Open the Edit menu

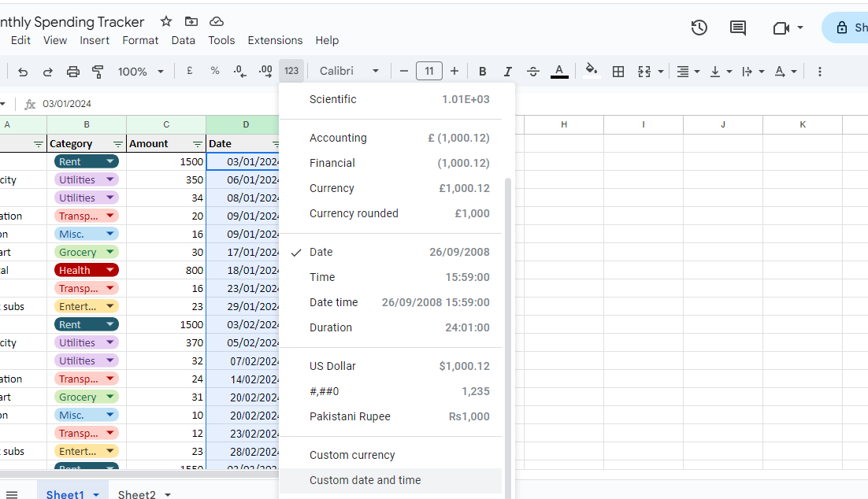point(20,40)
